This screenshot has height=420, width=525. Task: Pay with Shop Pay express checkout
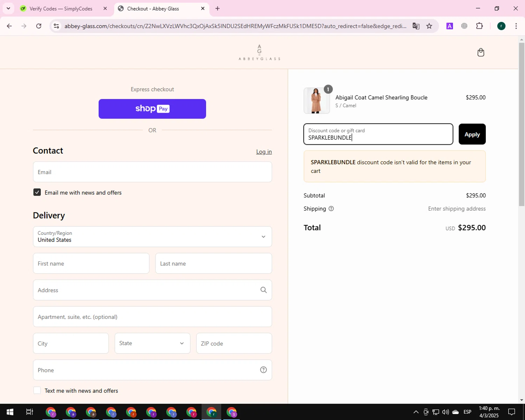(x=152, y=109)
